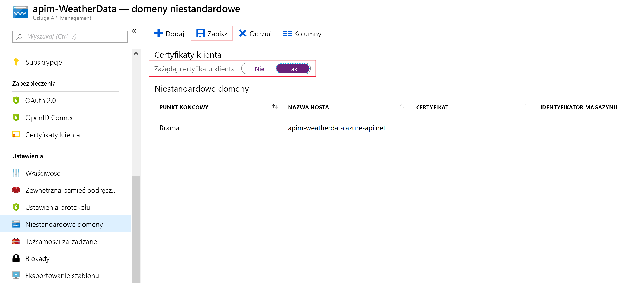Click the Właściwości sliders icon

[x=16, y=173]
